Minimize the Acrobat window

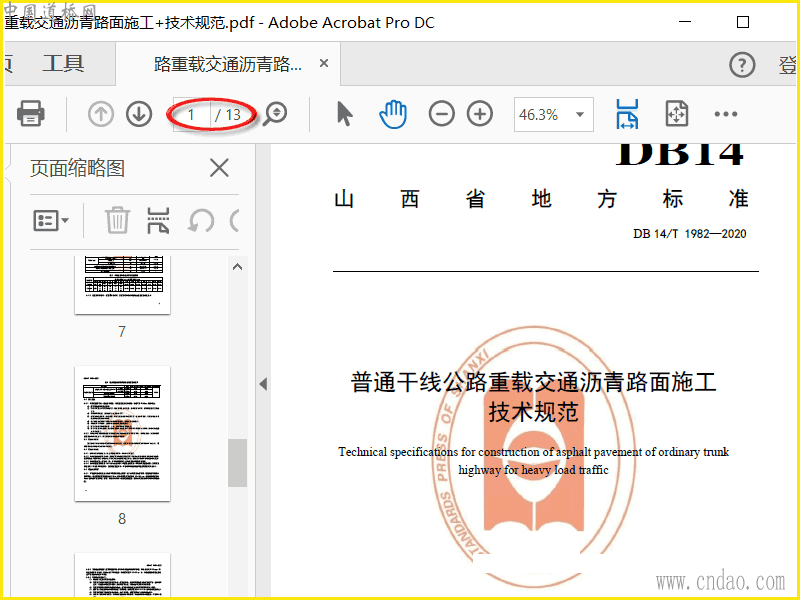pyautogui.click(x=685, y=22)
